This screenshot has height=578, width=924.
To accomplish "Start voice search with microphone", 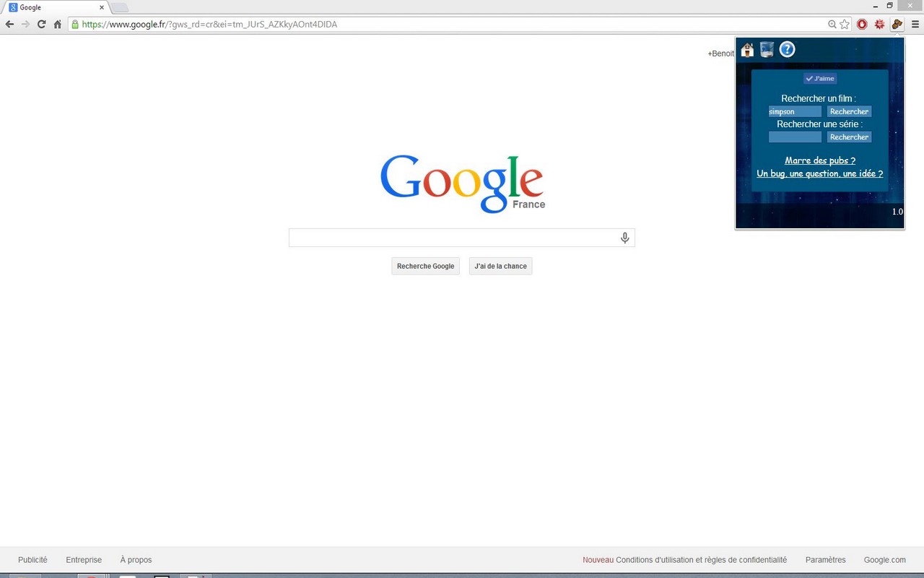I will [625, 238].
